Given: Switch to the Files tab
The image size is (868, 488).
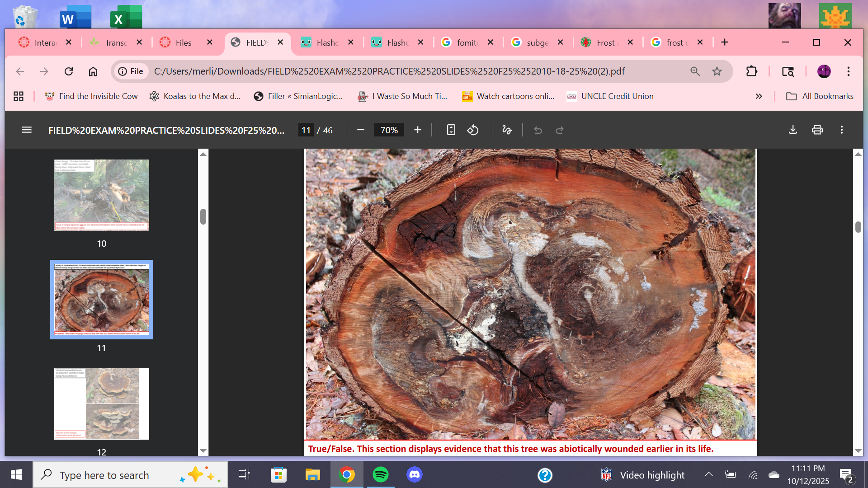Looking at the screenshot, I should click(183, 42).
